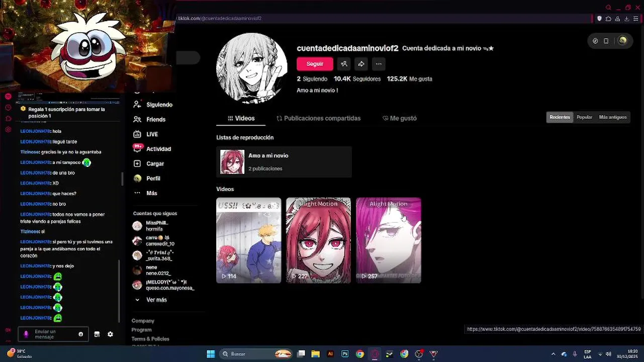The image size is (644, 362).
Task: Switch to the Videos tab
Action: tap(241, 119)
